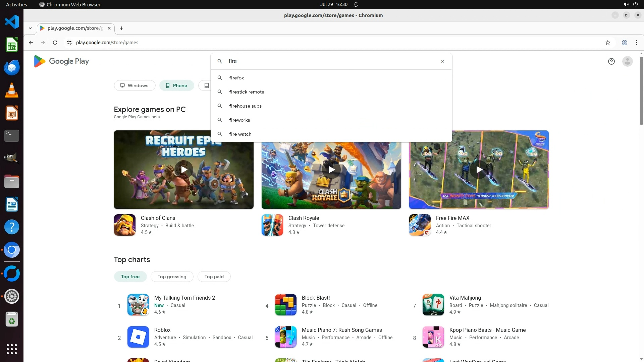This screenshot has width=644, height=362.
Task: Open a new browser tab
Action: [121, 28]
